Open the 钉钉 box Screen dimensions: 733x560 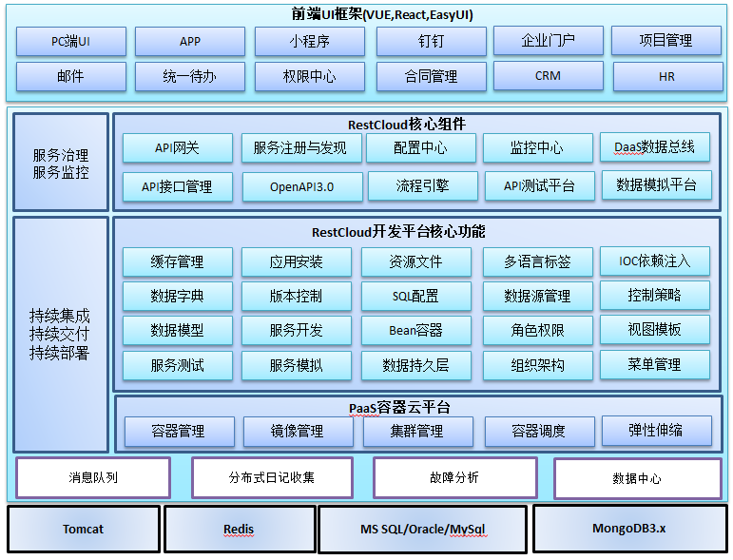click(431, 42)
